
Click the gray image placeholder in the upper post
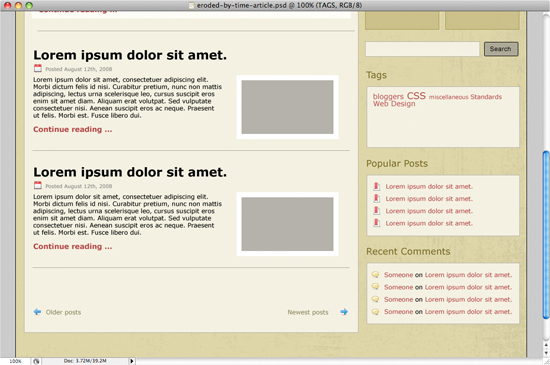(x=287, y=107)
